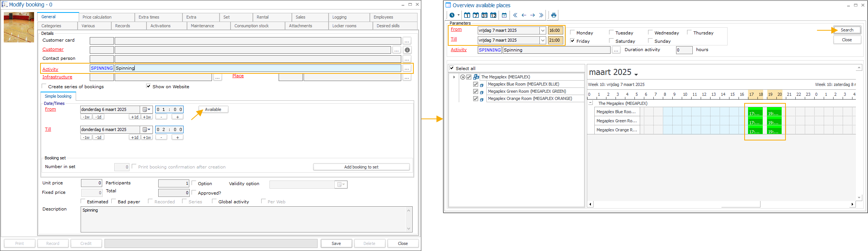Open the From date dropdown in Parameters
This screenshot has height=251, width=868.
pyautogui.click(x=542, y=30)
